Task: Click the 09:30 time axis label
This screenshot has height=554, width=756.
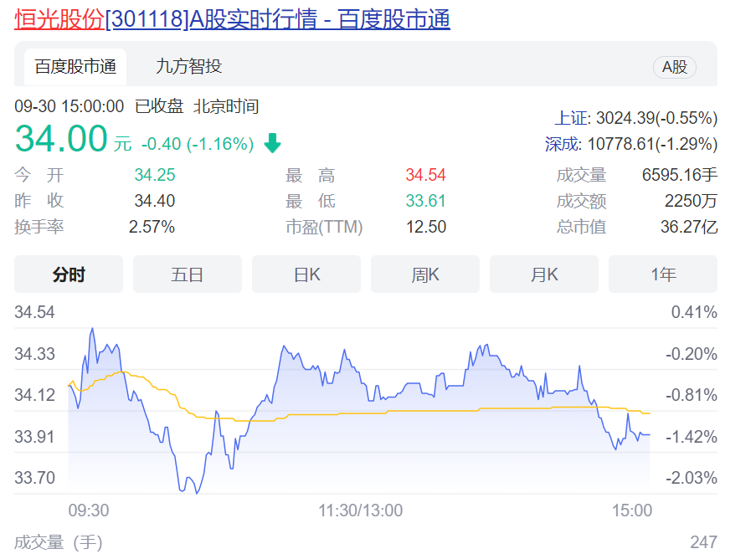Action: (88, 510)
